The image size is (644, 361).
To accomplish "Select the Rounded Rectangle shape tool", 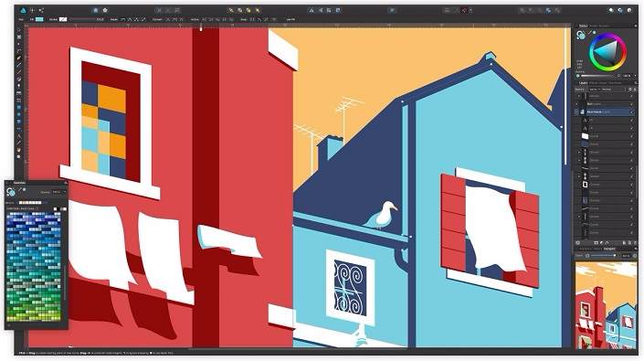I will click(x=18, y=122).
